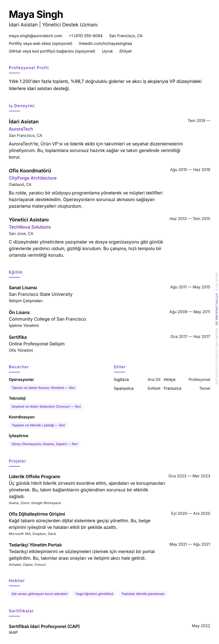Viewport: 219px width, 644px height.
Task: Click the vertical resume.bz watermark link
Action: [x=217, y=309]
